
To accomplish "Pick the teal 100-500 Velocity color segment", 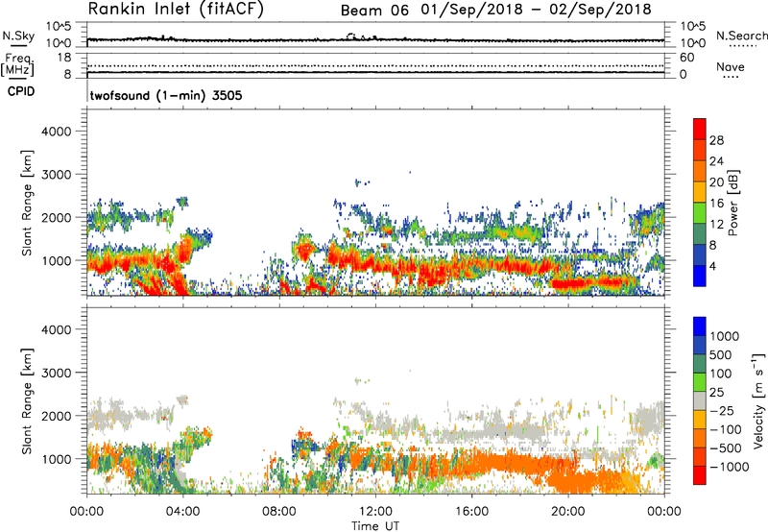I will point(700,364).
